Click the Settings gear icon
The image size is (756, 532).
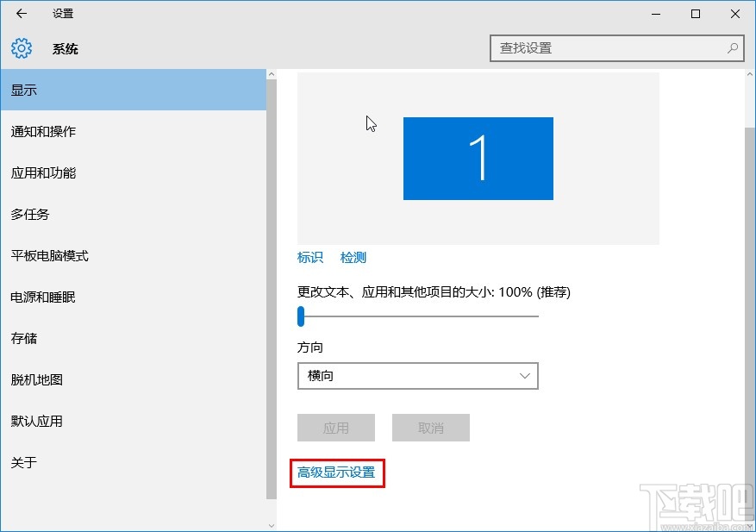point(20,48)
